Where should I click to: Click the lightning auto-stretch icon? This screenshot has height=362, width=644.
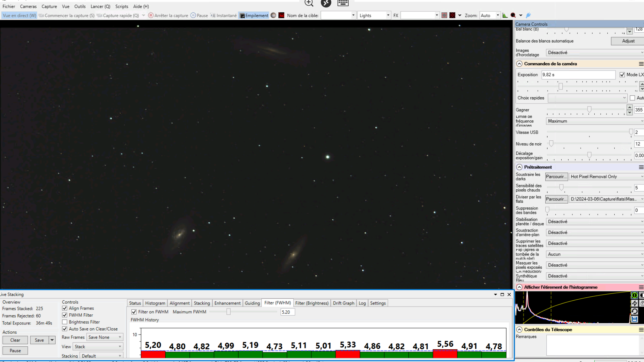click(x=634, y=303)
